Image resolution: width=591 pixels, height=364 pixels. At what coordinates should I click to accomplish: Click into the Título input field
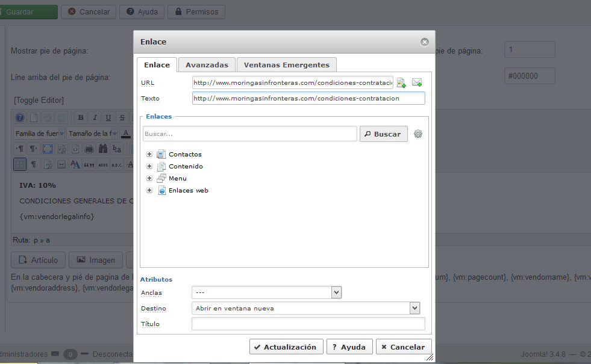pos(308,324)
